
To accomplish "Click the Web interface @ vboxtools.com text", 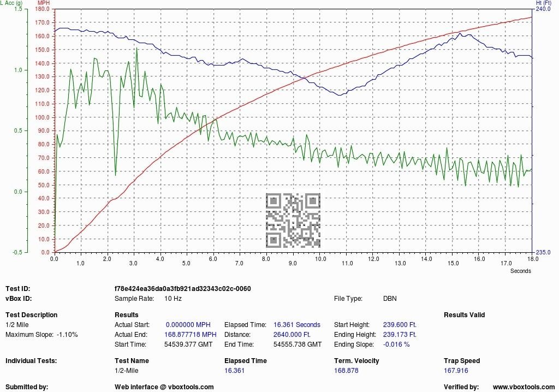I will point(164,387).
